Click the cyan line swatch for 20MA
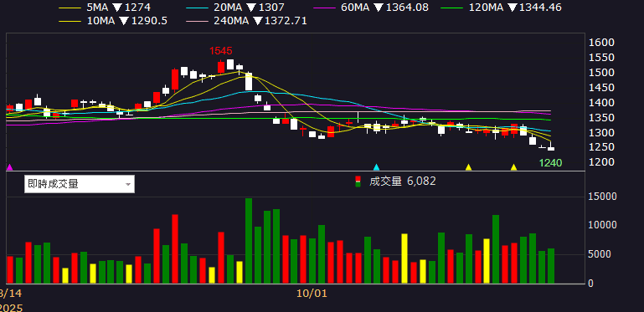The height and width of the screenshot is (312, 644). (x=197, y=8)
